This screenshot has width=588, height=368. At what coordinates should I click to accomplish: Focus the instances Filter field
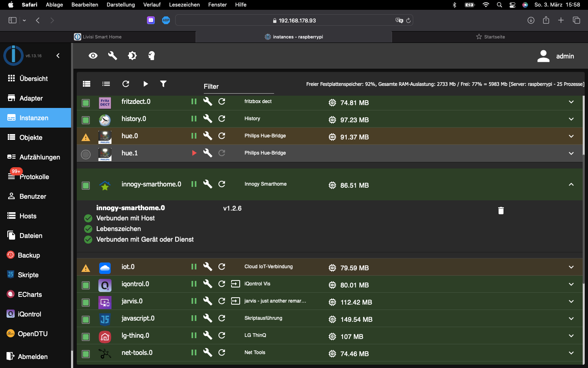[x=238, y=86]
